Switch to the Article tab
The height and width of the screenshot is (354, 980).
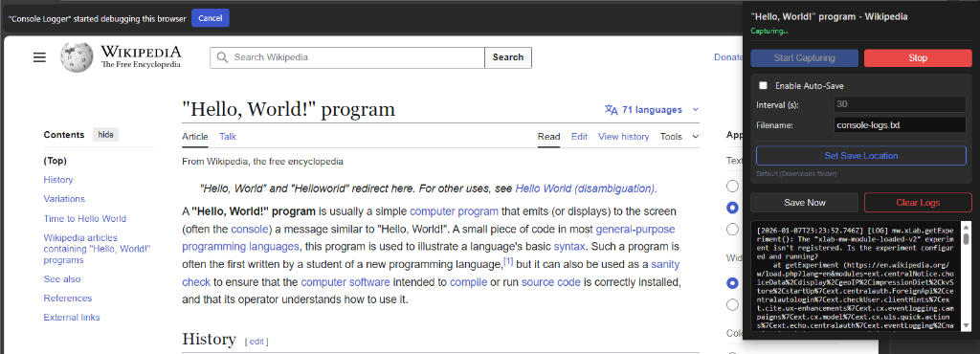(195, 137)
